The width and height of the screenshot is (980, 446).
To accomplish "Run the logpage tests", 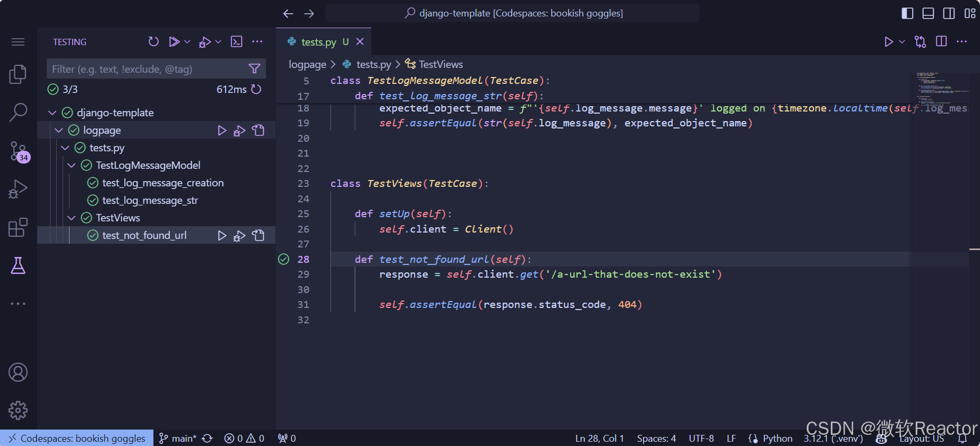I will (222, 130).
